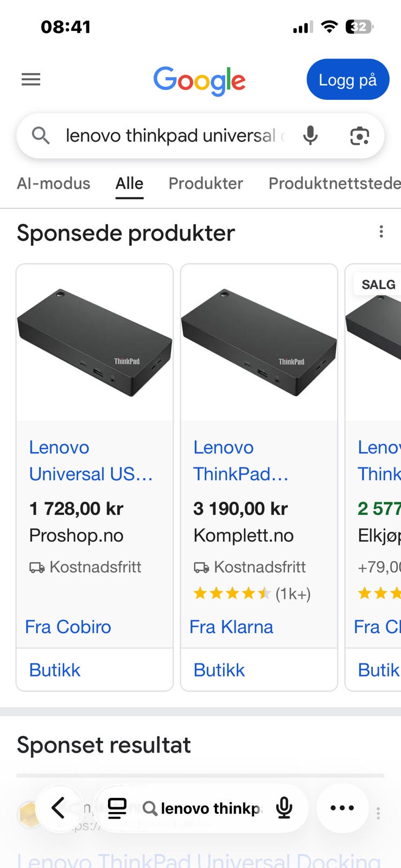The image size is (401, 868).
Task: Tap the search magnifier icon
Action: (41, 135)
